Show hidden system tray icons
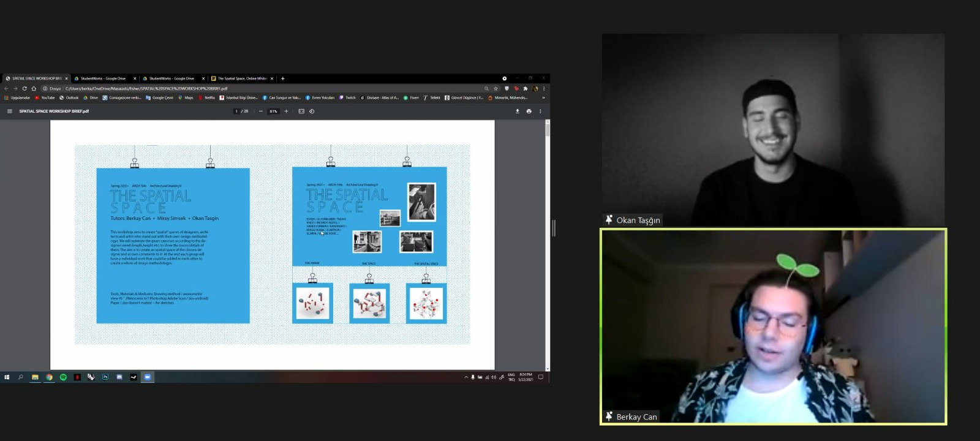The height and width of the screenshot is (441, 980). click(x=466, y=377)
